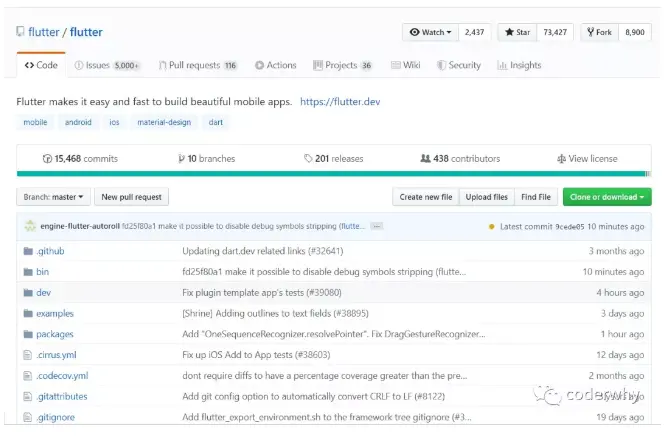The image size is (667, 445).
Task: Click the dev folder icon
Action: (x=28, y=293)
